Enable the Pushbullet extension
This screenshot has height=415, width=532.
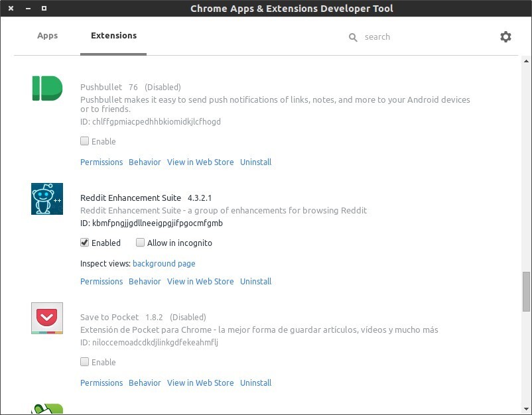pos(85,141)
